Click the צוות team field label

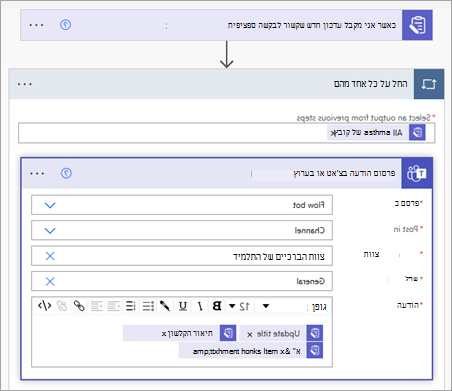371,254
